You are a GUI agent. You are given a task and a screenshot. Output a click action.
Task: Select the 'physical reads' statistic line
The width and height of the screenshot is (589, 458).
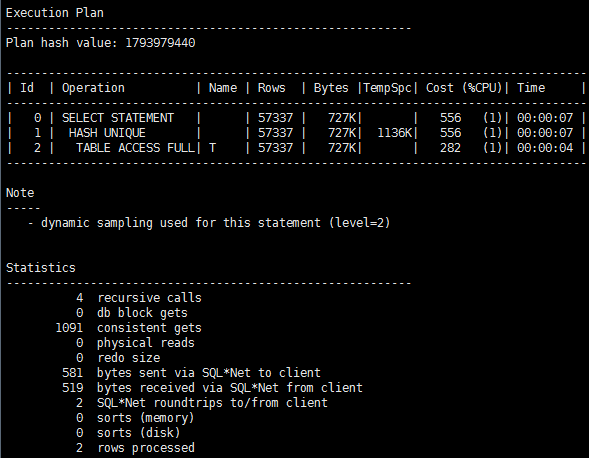[x=135, y=343]
